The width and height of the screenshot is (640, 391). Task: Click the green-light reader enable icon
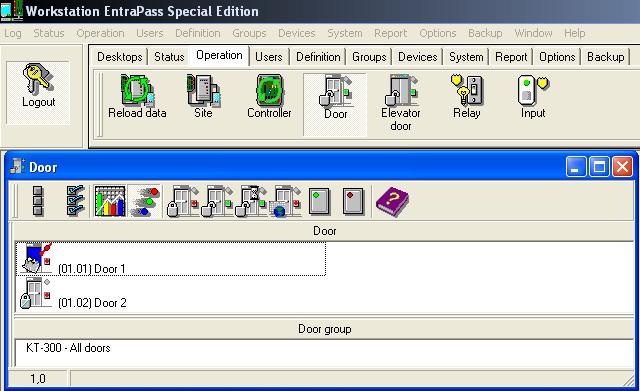(319, 201)
